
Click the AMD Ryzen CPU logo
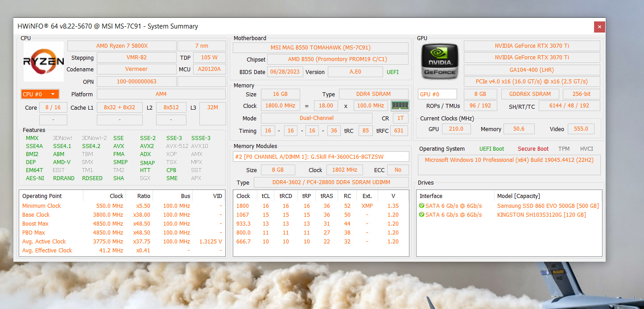(x=44, y=62)
